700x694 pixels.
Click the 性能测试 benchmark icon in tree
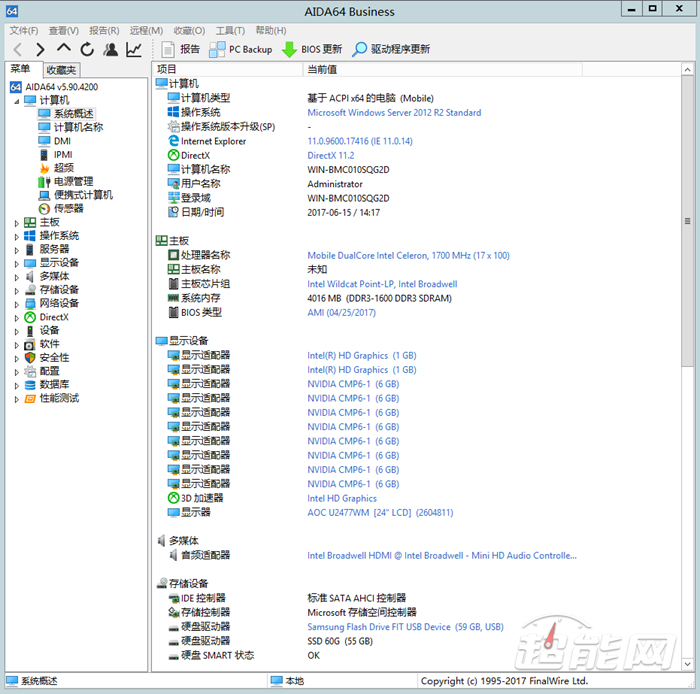click(x=30, y=398)
